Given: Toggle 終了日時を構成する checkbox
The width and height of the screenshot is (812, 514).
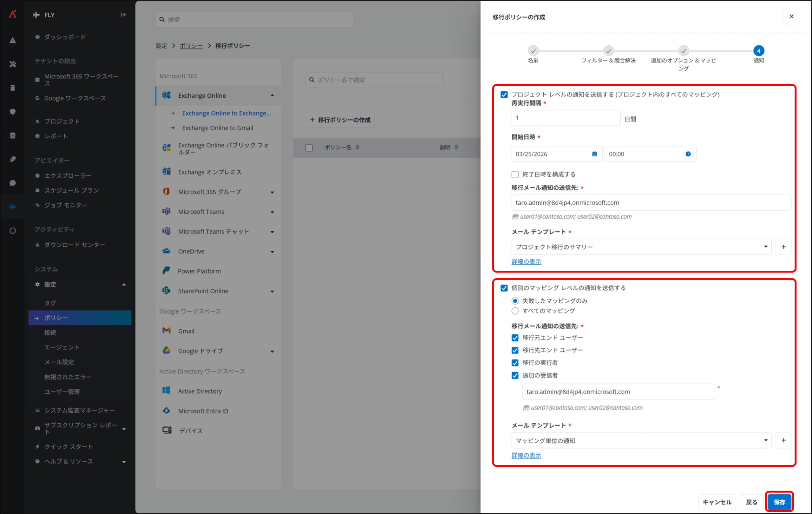Looking at the screenshot, I should click(514, 175).
